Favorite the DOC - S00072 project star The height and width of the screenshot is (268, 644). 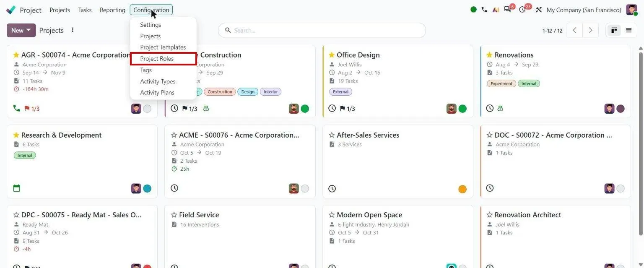pyautogui.click(x=489, y=135)
